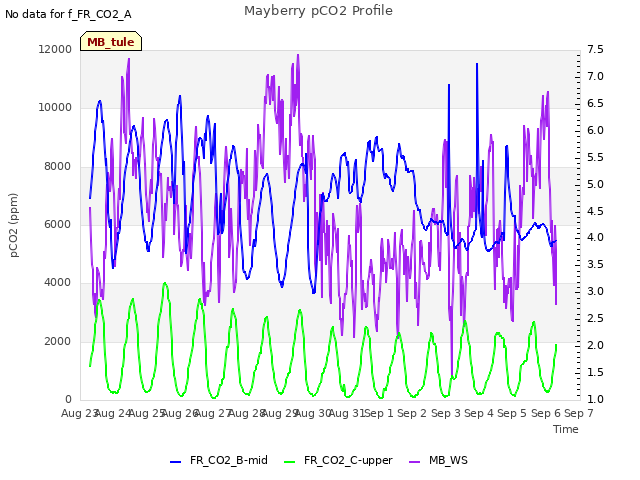Click the blue FR_CO2_B-mid legend swatch
640x480 pixels.
[176, 462]
